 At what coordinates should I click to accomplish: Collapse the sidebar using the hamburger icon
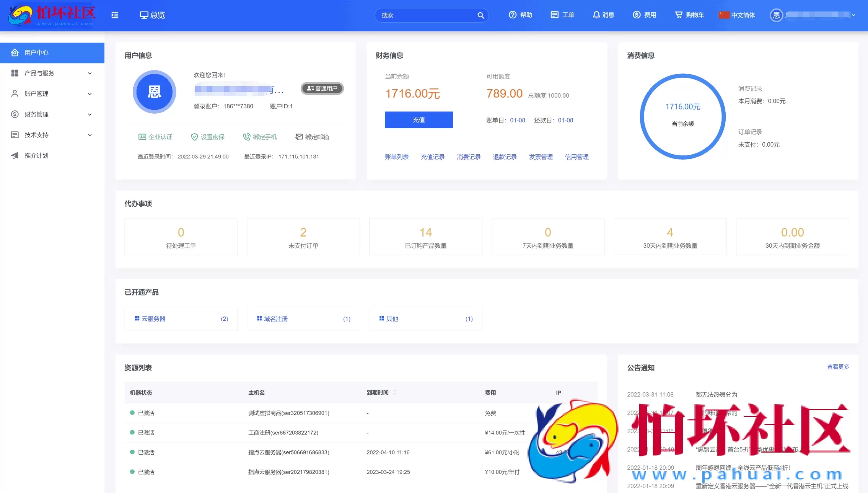[x=114, y=15]
